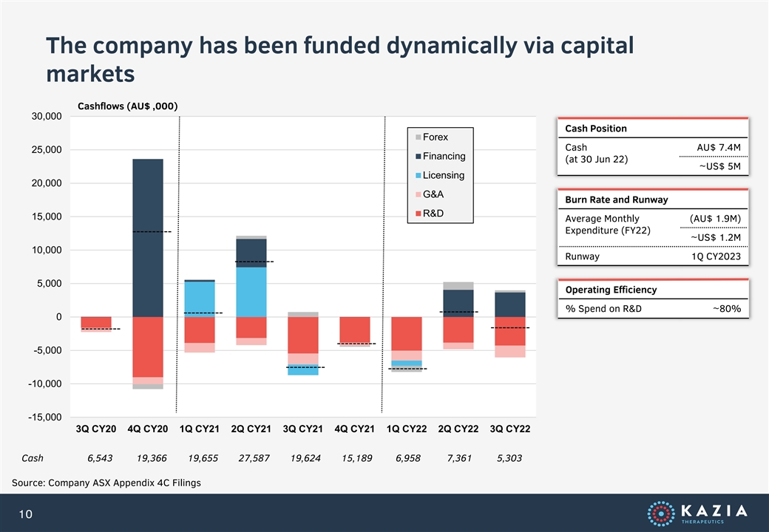Click the cash value 7,361
Screen dimensions: 769x532
pos(459,458)
